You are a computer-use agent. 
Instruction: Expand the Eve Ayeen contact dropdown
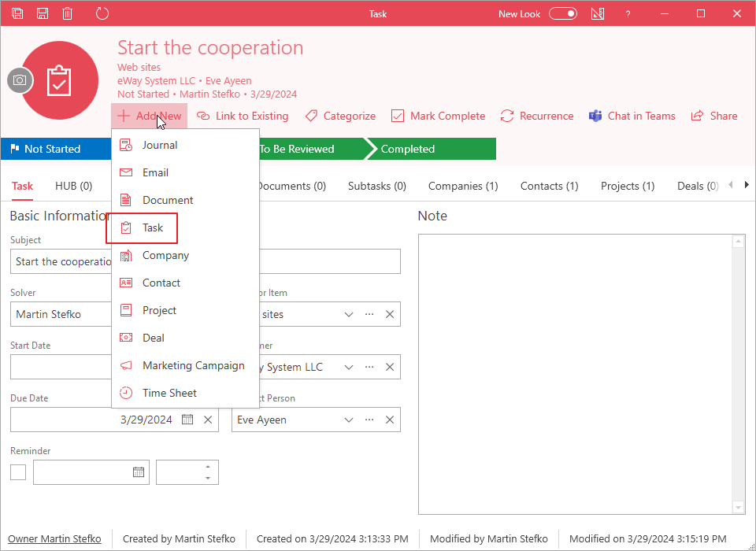[349, 420]
